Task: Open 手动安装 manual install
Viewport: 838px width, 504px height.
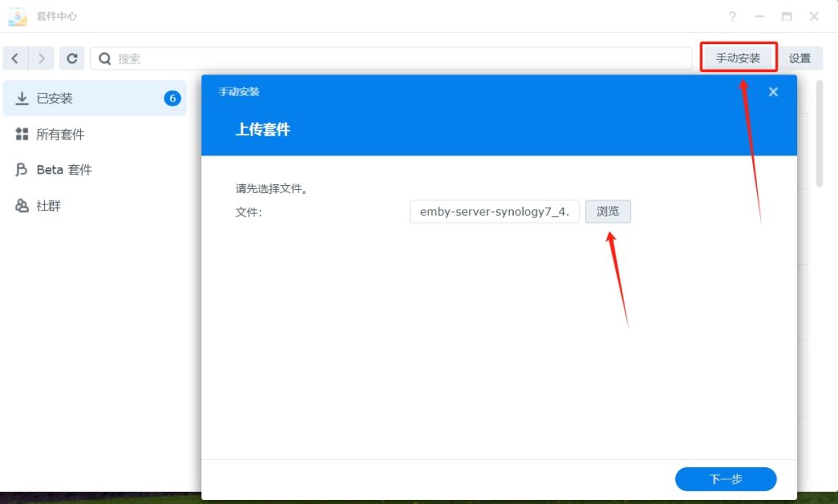Action: 738,58
